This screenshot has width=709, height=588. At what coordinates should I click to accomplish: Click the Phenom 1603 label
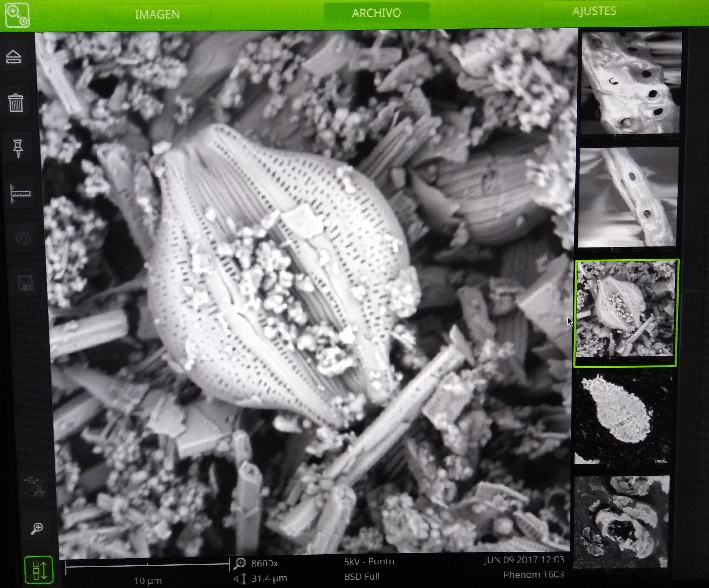(x=534, y=574)
